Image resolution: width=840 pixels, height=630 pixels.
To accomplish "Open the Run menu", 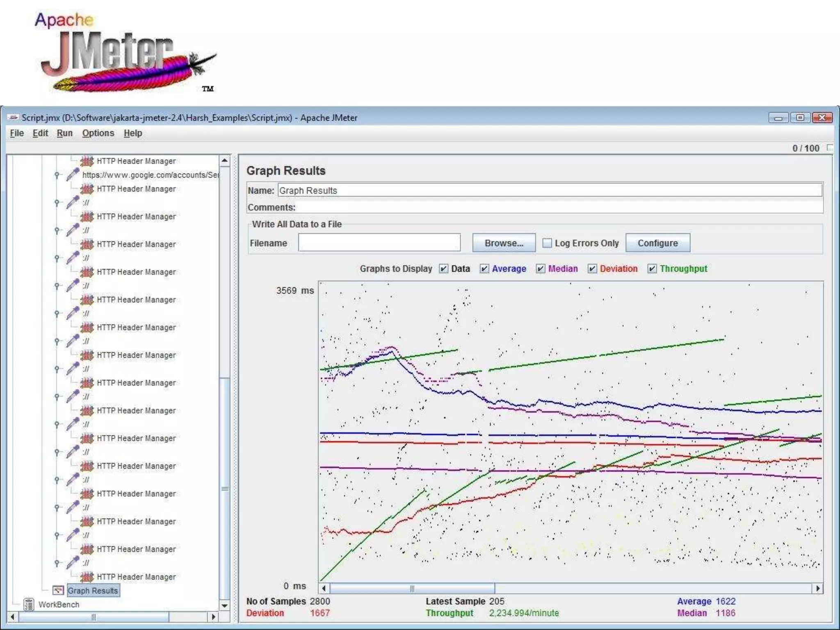I will click(64, 133).
